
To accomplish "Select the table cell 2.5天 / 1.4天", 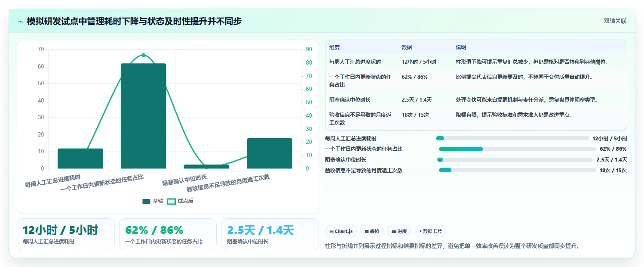I will 417,100.
